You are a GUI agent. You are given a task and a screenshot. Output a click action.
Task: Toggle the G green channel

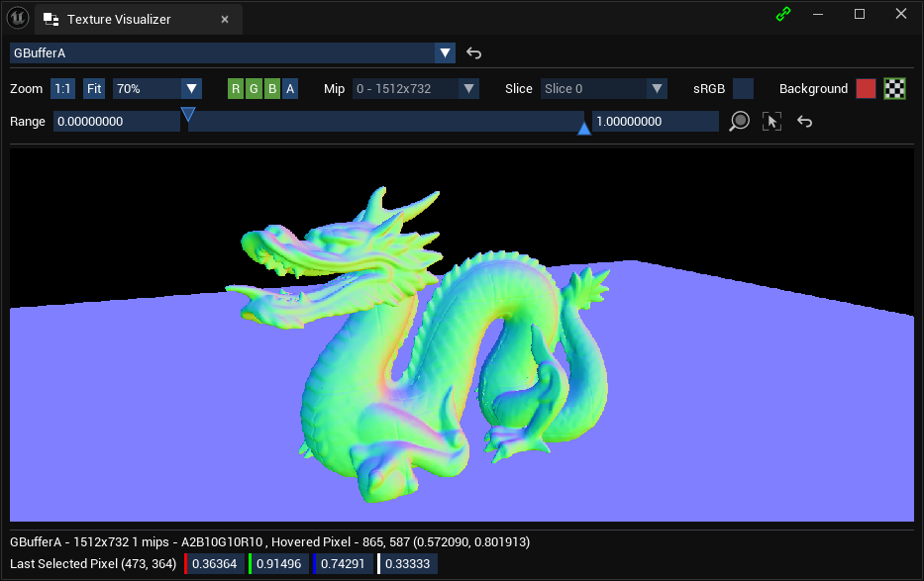(254, 89)
